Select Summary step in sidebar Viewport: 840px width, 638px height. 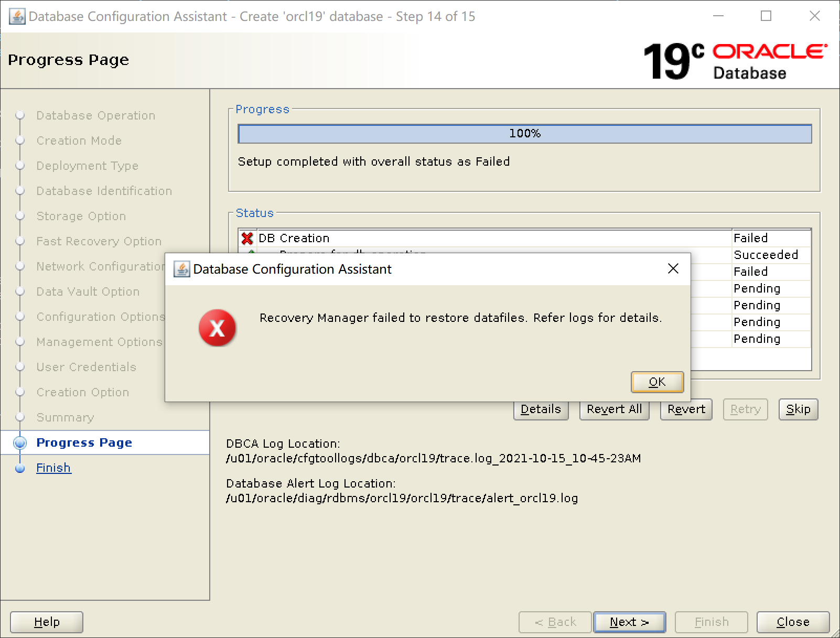pyautogui.click(x=66, y=417)
